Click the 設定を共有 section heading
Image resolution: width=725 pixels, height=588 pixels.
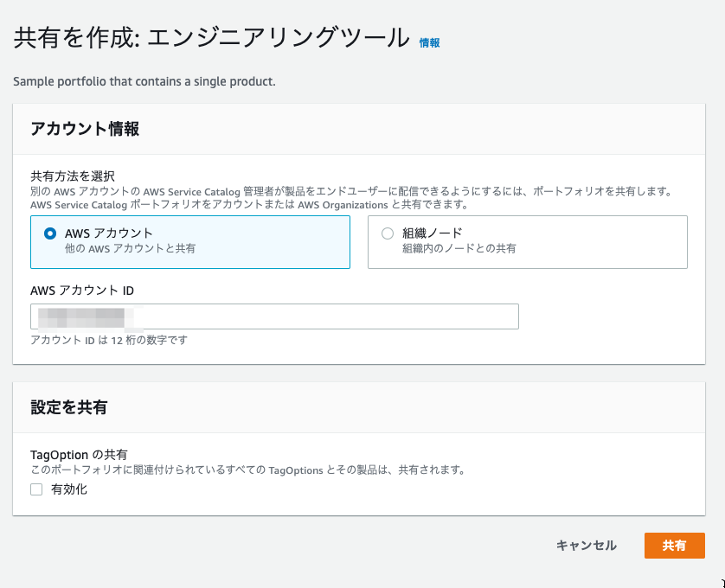pyautogui.click(x=69, y=407)
